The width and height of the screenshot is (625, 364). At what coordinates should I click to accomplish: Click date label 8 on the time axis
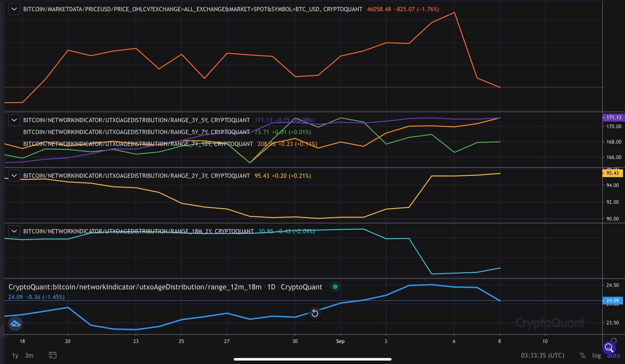(500, 341)
